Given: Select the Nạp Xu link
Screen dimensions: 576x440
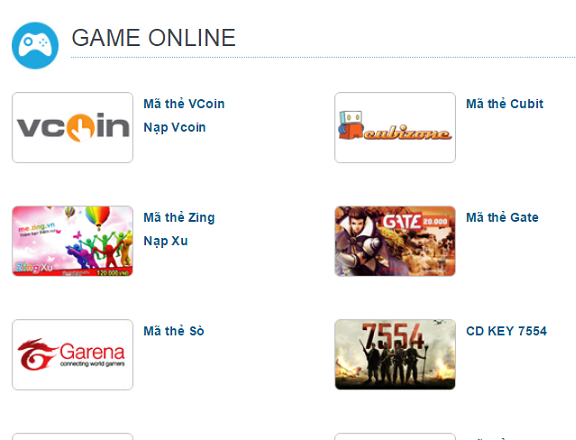Looking at the screenshot, I should point(166,241).
